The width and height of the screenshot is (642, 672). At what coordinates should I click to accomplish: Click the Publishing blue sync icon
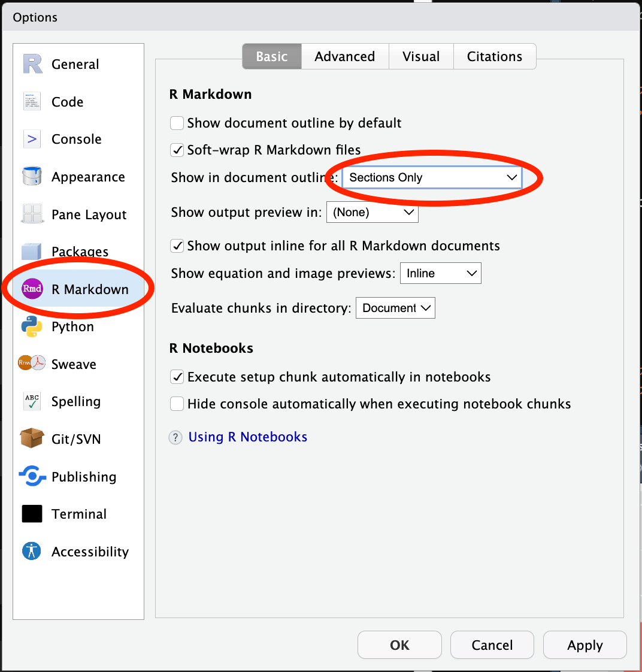pyautogui.click(x=32, y=476)
